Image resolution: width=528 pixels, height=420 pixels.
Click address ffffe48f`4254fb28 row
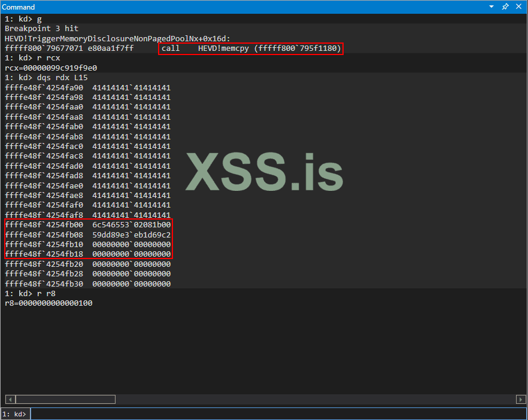(x=87, y=273)
